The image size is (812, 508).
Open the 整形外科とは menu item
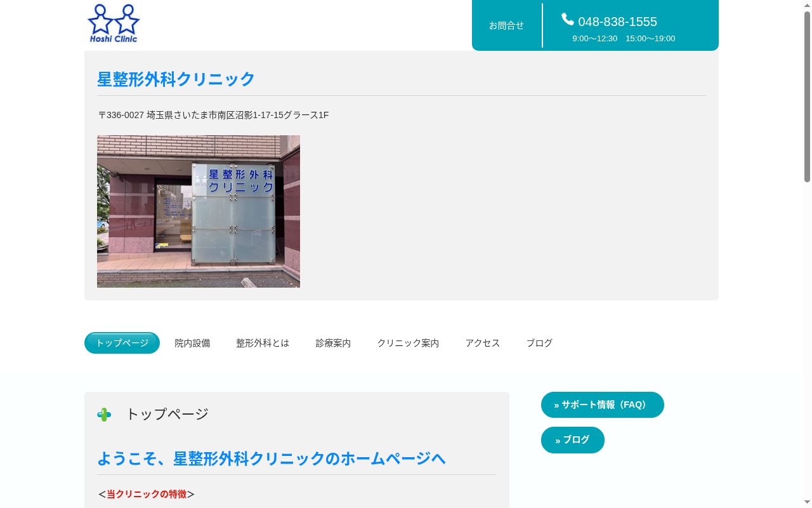(x=263, y=343)
